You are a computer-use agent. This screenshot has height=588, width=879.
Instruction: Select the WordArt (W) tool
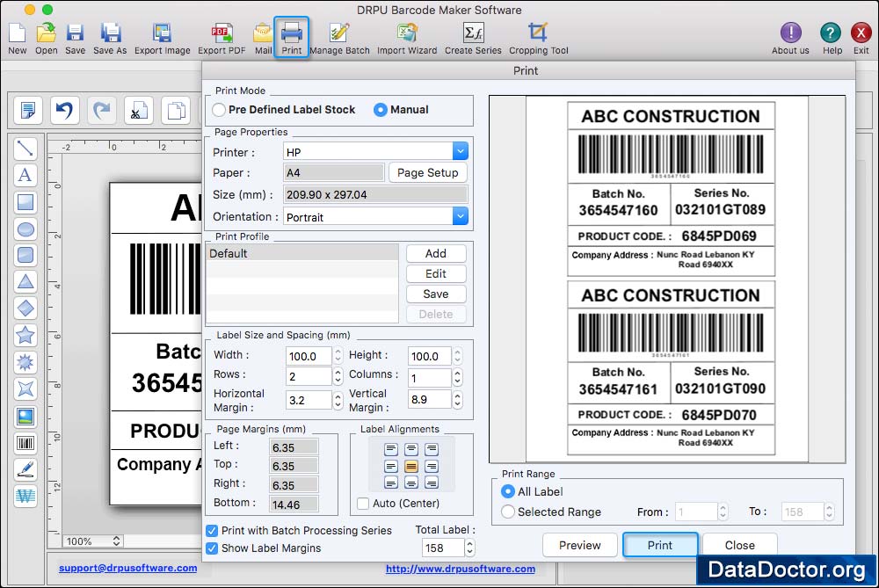tap(25, 496)
